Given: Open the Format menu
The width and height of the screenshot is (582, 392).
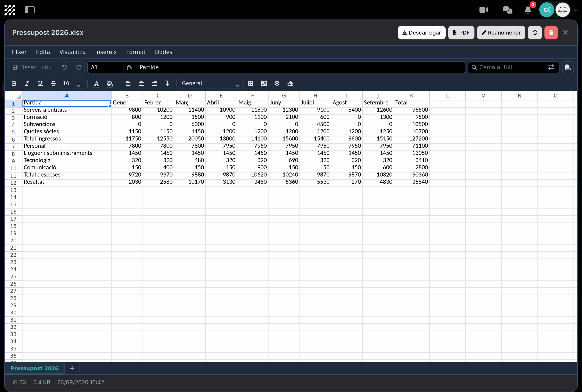Looking at the screenshot, I should [136, 52].
